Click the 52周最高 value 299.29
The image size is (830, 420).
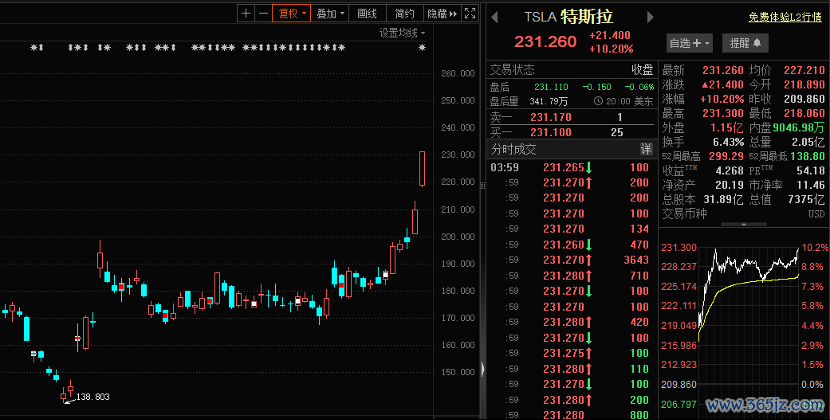click(x=728, y=156)
